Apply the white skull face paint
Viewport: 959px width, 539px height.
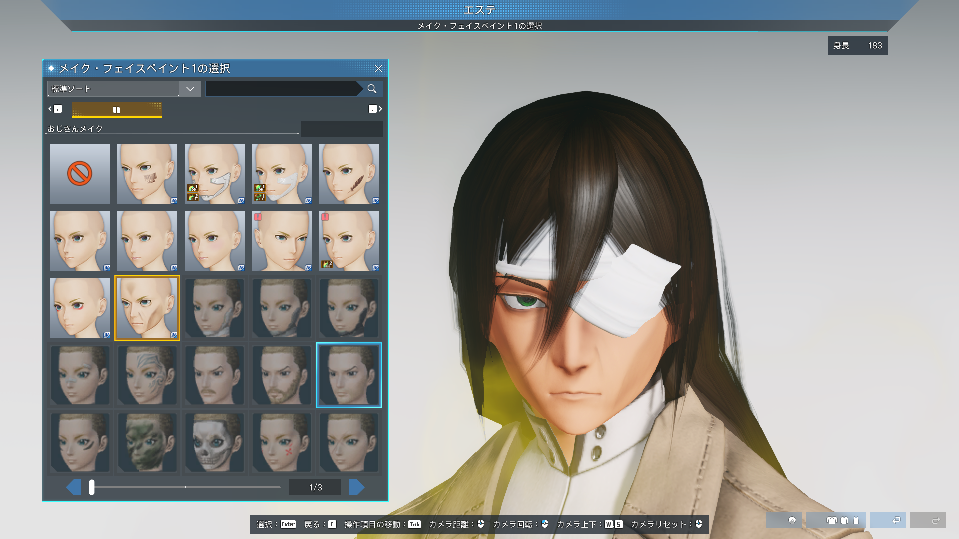coord(214,442)
